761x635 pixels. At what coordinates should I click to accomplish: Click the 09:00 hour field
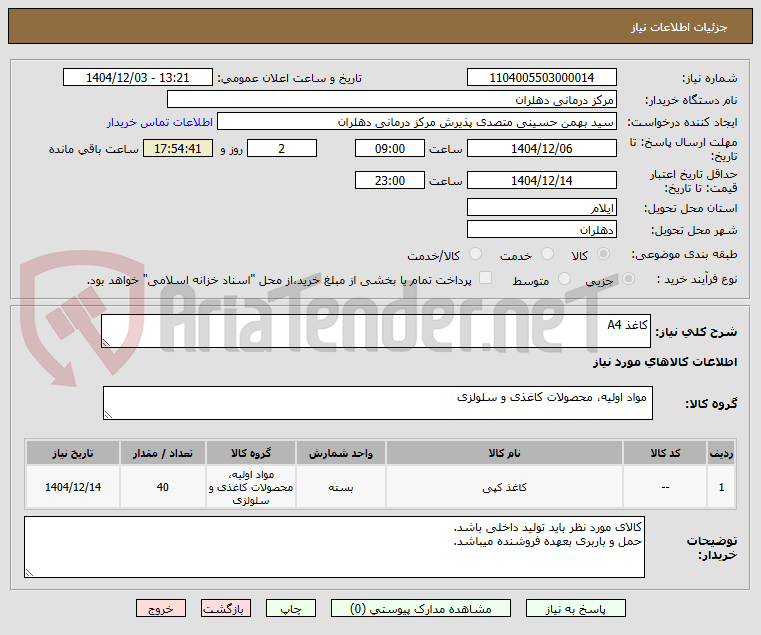coord(390,148)
